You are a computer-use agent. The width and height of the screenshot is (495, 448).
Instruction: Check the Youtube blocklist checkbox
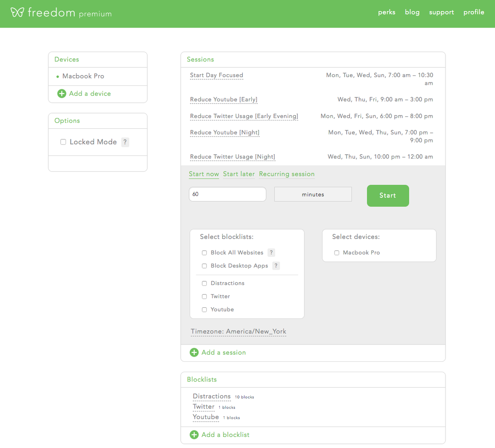tap(204, 310)
